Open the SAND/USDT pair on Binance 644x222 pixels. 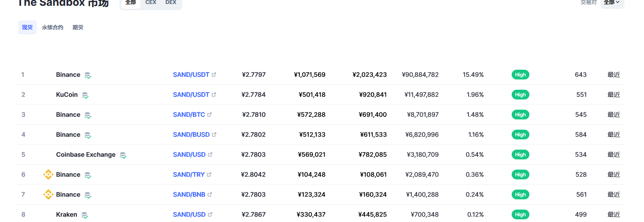[191, 75]
